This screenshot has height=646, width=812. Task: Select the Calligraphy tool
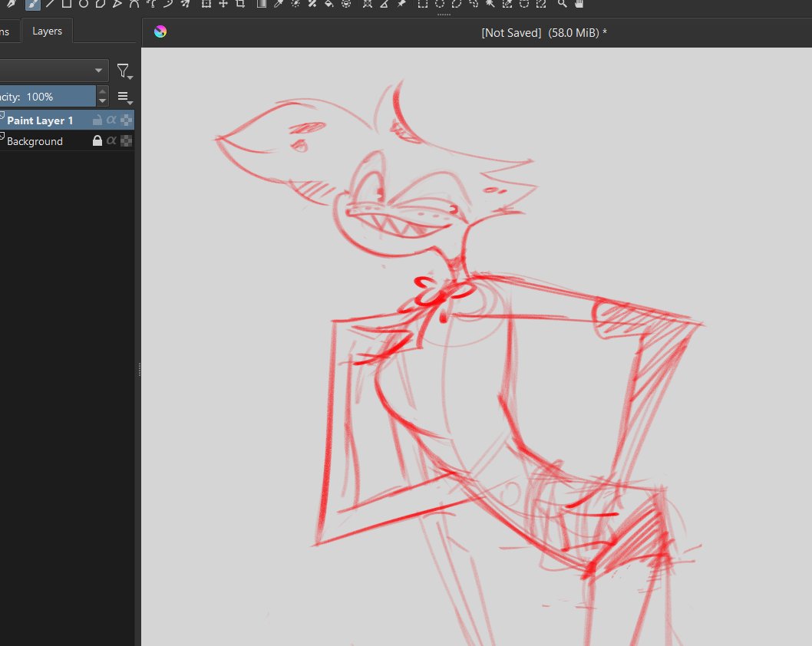12,4
